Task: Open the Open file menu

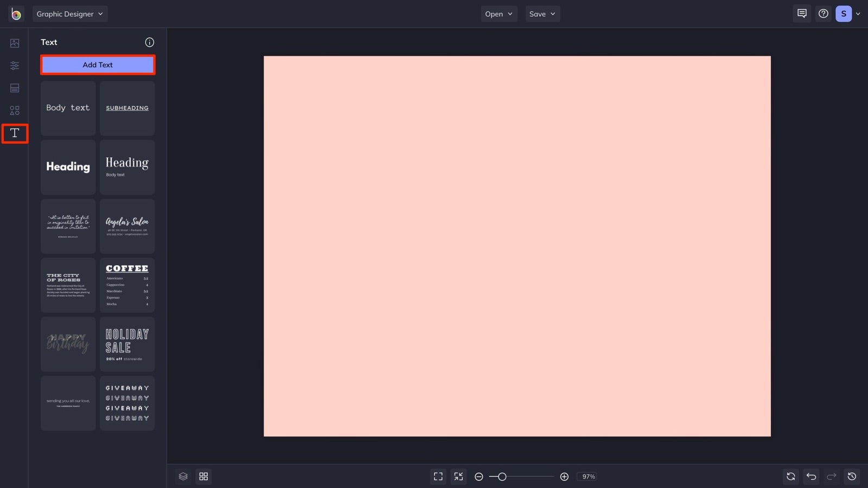Action: 498,14
